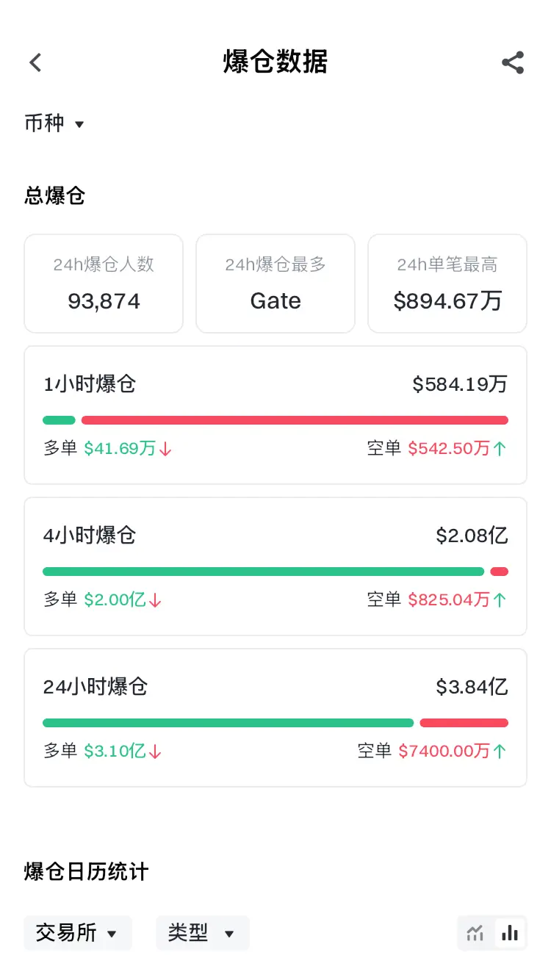Tap the share icon at top right
Screen dimensions: 551x980
[513, 62]
